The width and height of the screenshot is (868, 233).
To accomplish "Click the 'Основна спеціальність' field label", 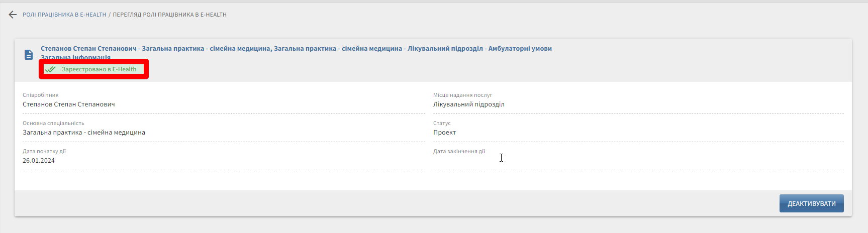I will pyautogui.click(x=53, y=123).
